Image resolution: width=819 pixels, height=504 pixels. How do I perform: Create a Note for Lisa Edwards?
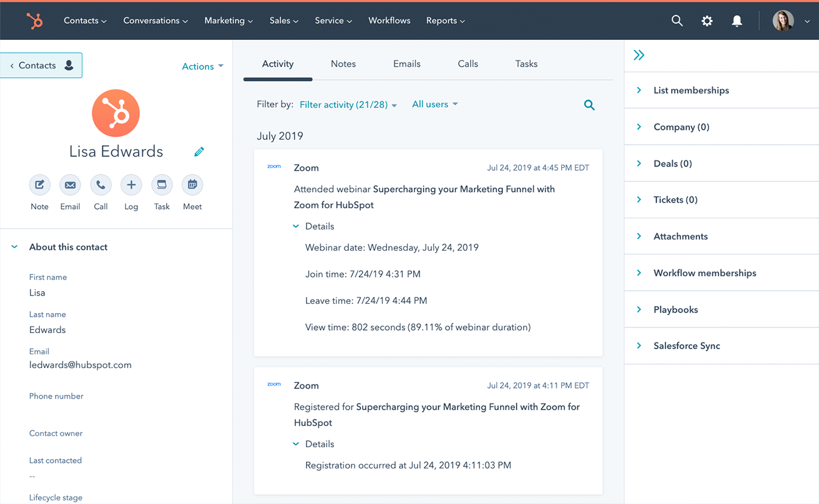click(39, 185)
